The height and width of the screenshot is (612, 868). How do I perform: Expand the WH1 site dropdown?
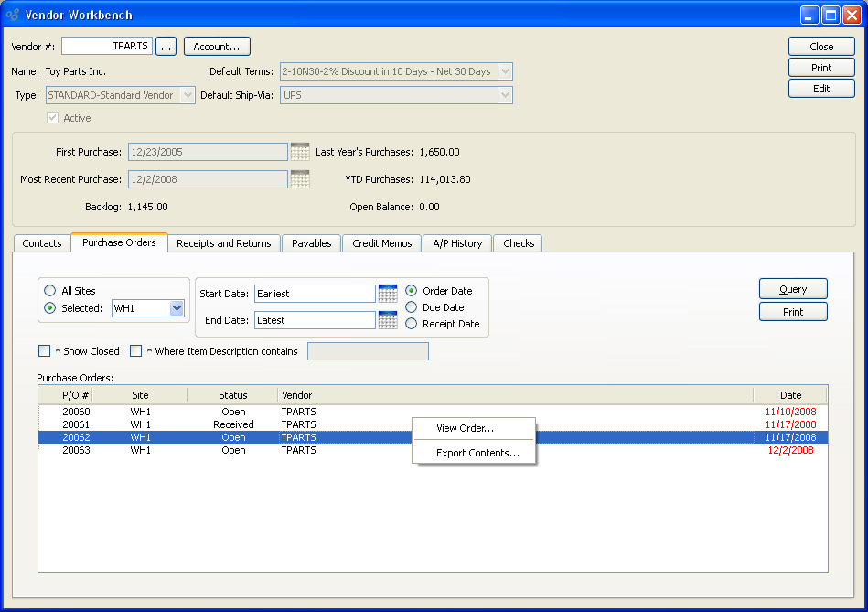(177, 308)
